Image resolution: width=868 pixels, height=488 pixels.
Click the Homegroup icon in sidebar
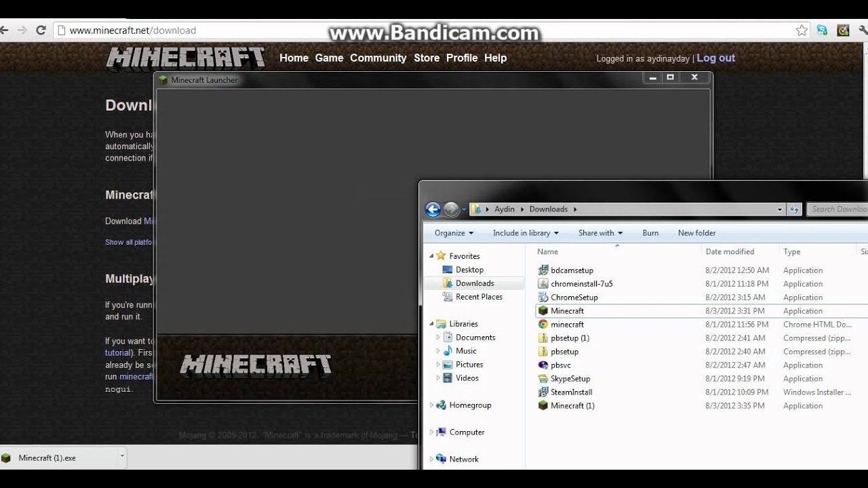(441, 405)
